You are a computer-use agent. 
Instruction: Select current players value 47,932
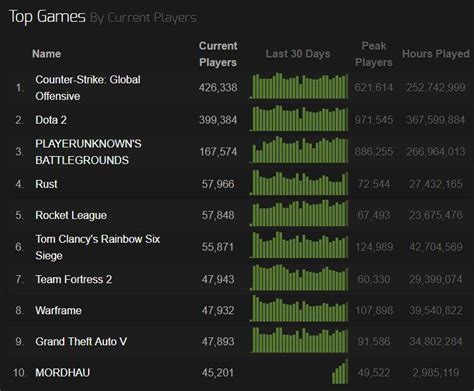218,311
